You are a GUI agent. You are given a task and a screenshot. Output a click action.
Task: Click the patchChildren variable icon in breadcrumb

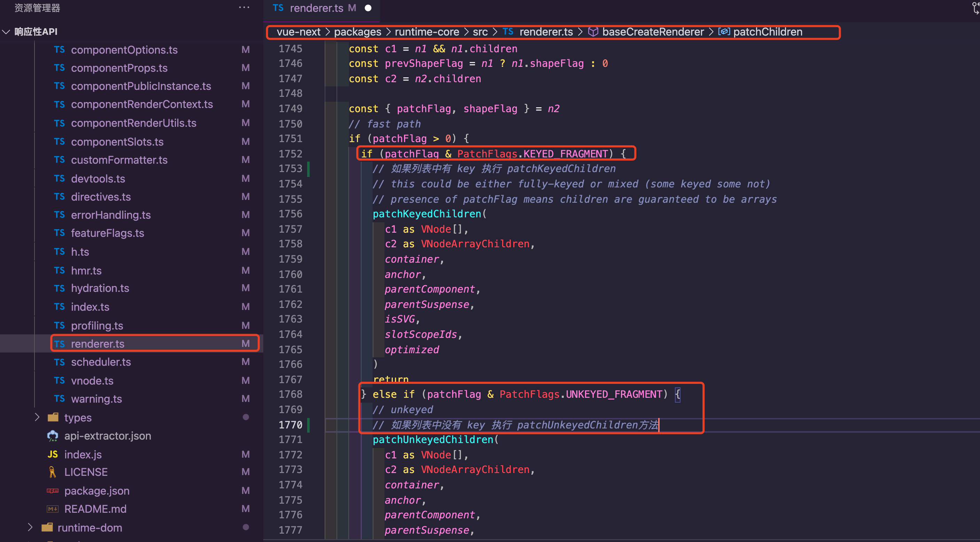point(724,32)
